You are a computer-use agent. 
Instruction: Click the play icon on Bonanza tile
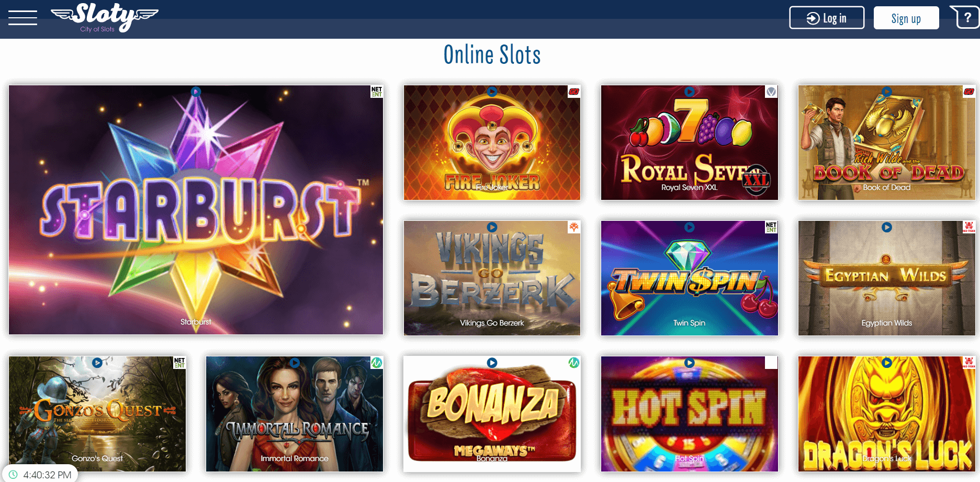[492, 363]
